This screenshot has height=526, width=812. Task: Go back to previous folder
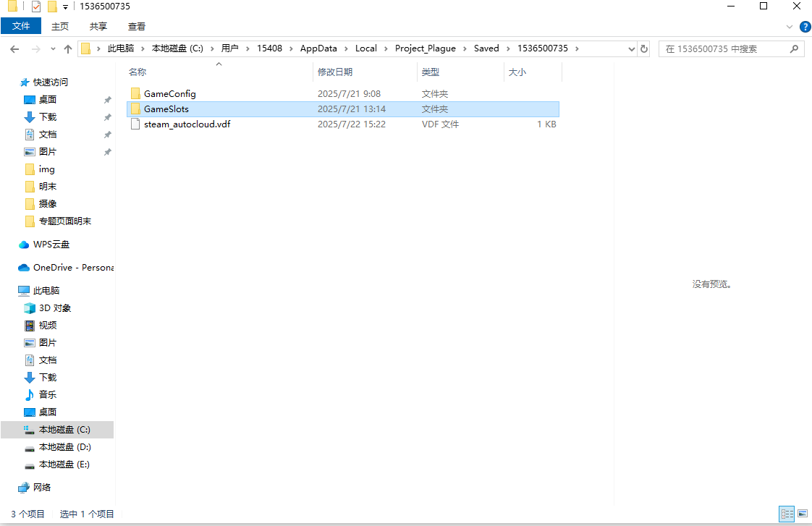click(14, 49)
